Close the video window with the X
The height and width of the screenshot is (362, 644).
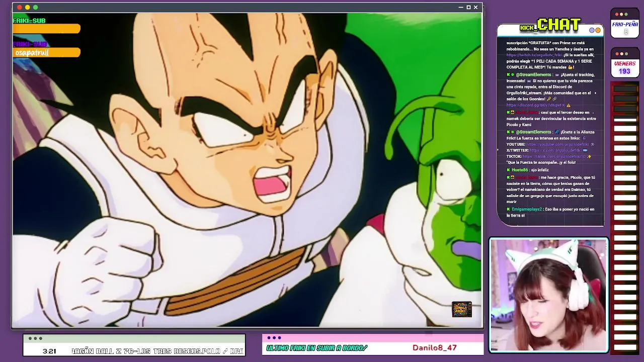(x=475, y=7)
